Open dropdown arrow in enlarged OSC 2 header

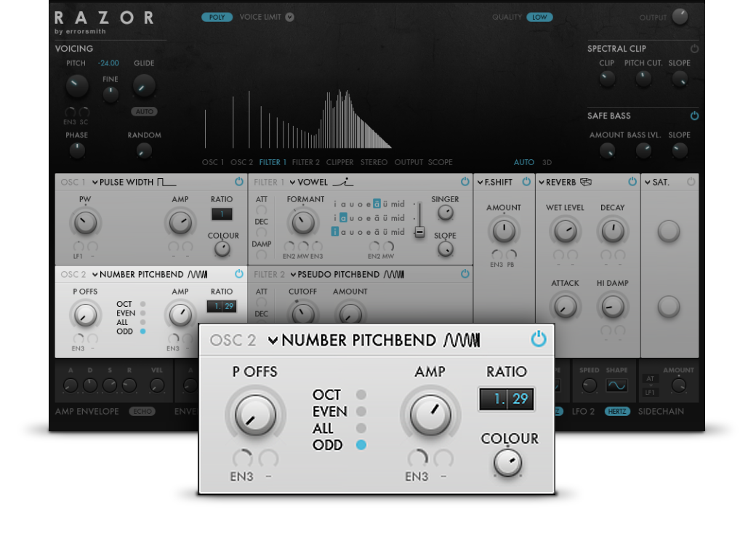click(x=273, y=340)
